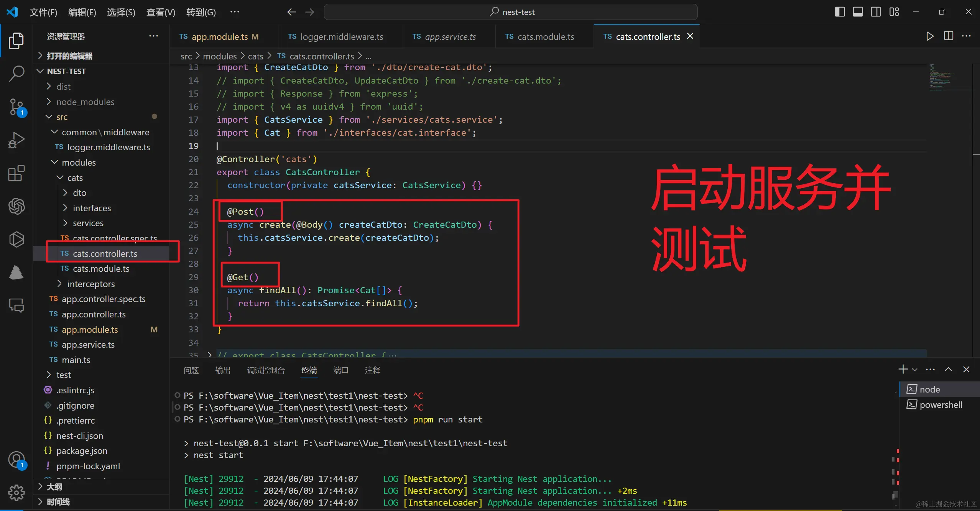Close the terminal panel
The image size is (980, 511).
966,369
